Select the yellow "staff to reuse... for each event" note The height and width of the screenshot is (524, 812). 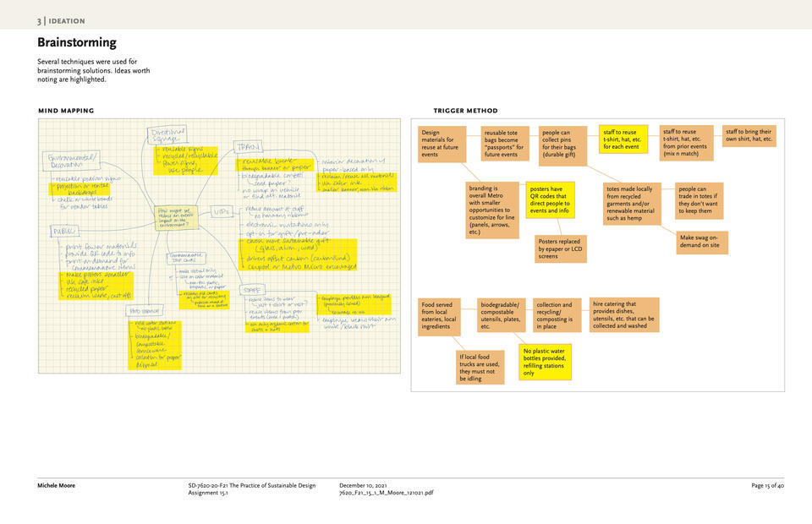coord(623,139)
